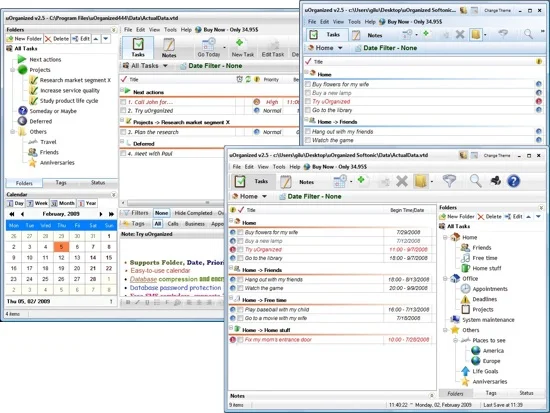
Task: Click the previous month arrow in calendar
Action: pyautogui.click(x=22, y=214)
